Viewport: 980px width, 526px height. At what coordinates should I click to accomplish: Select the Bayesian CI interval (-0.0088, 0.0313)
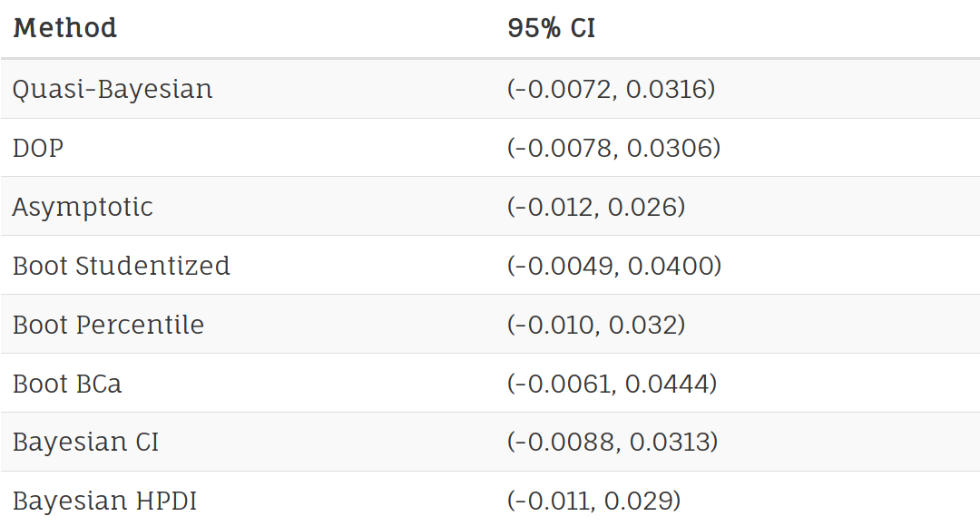click(612, 443)
